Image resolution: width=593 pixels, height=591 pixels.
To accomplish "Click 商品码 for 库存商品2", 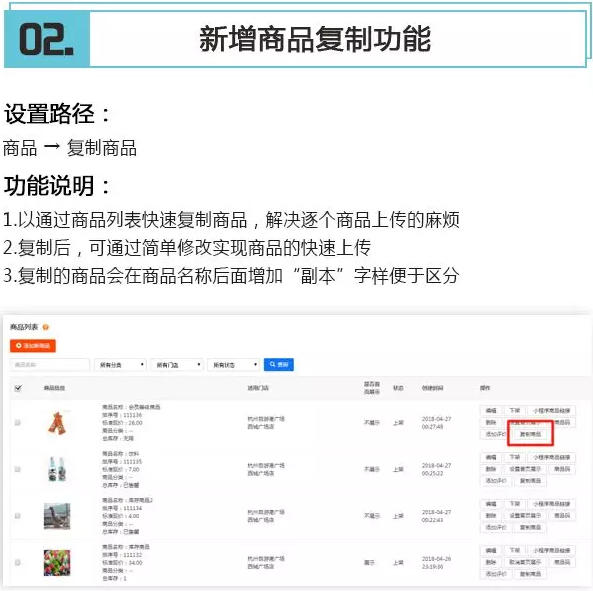I will (562, 515).
